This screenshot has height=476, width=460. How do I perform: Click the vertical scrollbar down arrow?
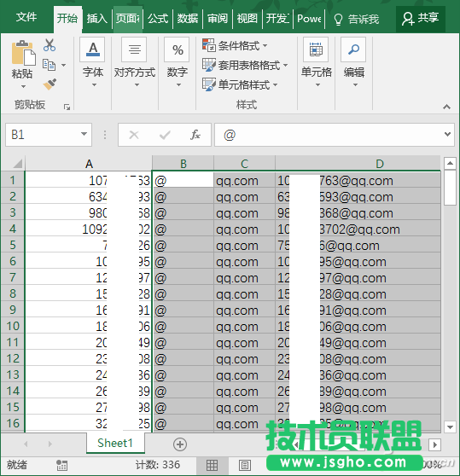pos(450,427)
